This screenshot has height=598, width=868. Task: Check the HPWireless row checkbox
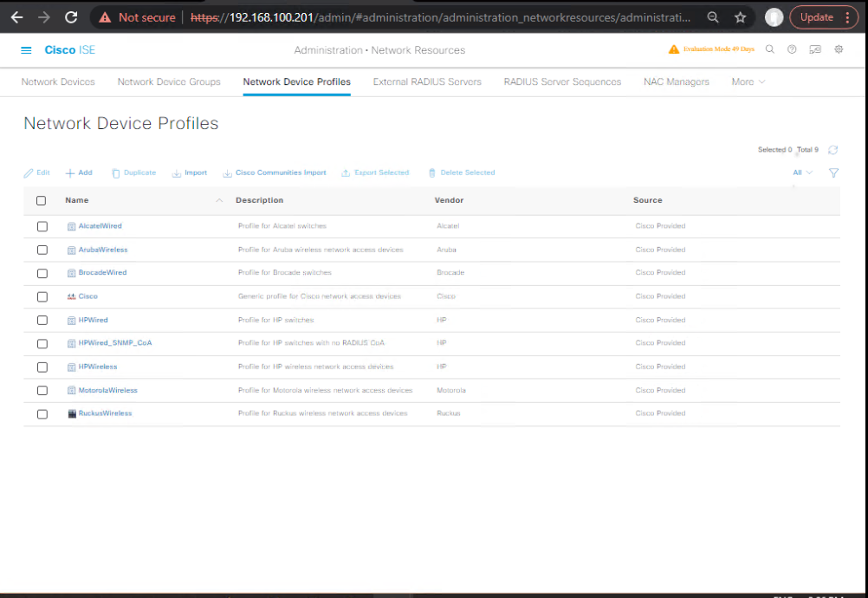(42, 367)
